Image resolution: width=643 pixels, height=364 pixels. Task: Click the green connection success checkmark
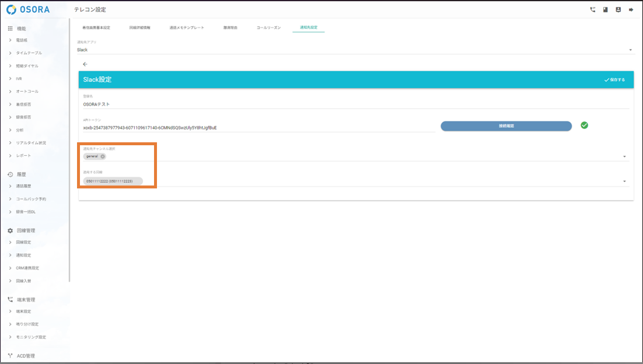pos(584,125)
